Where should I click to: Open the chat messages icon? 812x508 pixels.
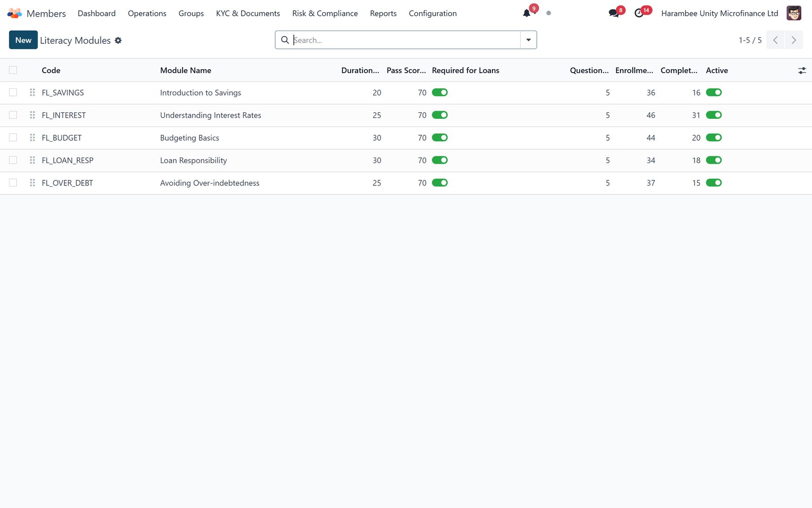tap(614, 13)
